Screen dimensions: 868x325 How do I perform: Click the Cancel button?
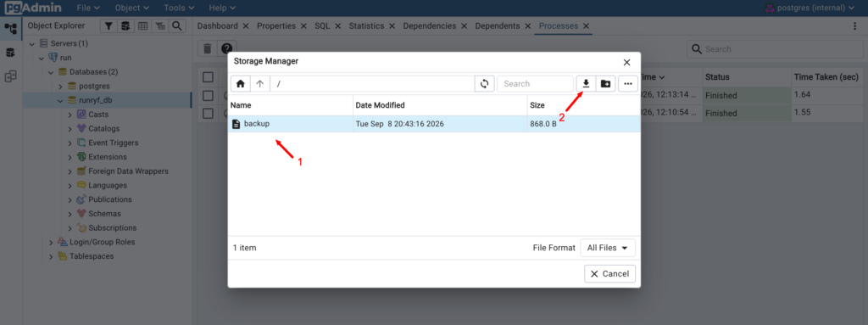[x=609, y=273]
